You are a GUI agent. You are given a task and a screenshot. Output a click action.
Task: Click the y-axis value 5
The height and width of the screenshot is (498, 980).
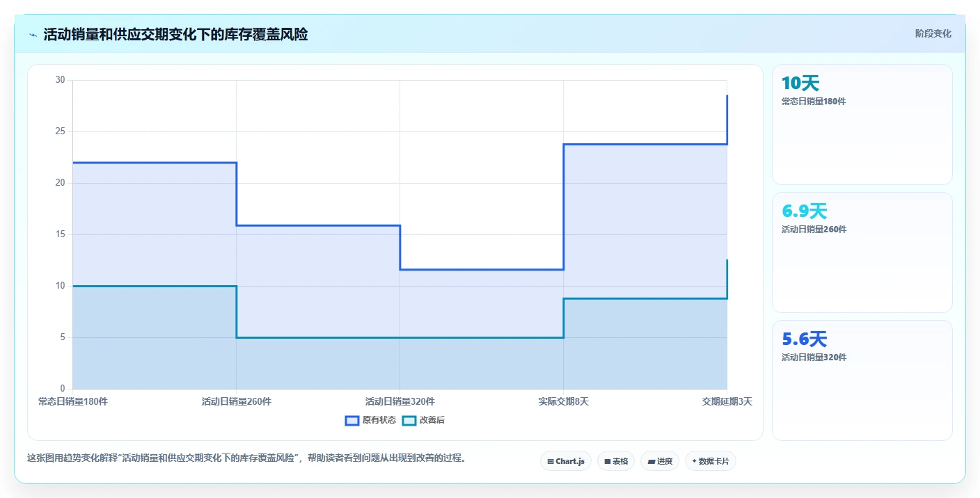click(62, 337)
